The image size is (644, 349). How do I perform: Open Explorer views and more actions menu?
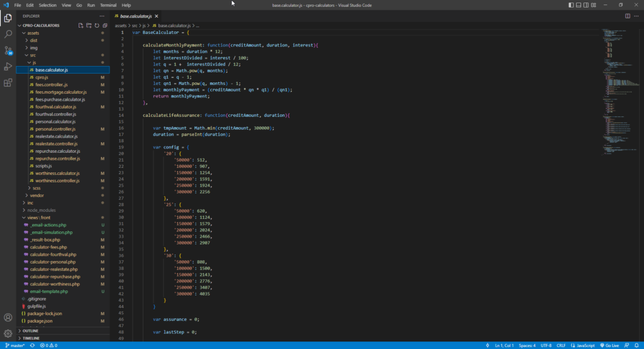click(102, 16)
